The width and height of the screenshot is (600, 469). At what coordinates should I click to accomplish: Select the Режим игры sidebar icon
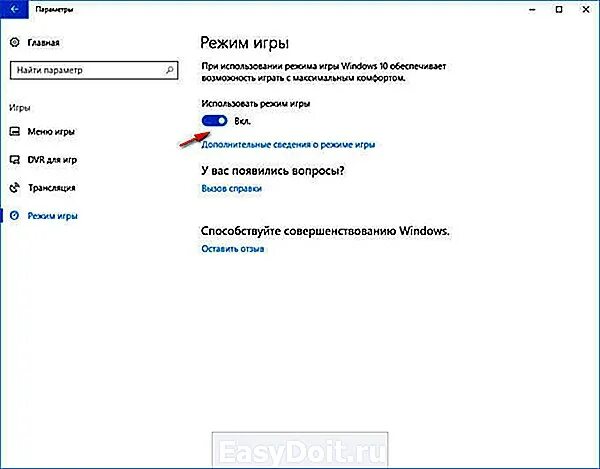pos(15,215)
